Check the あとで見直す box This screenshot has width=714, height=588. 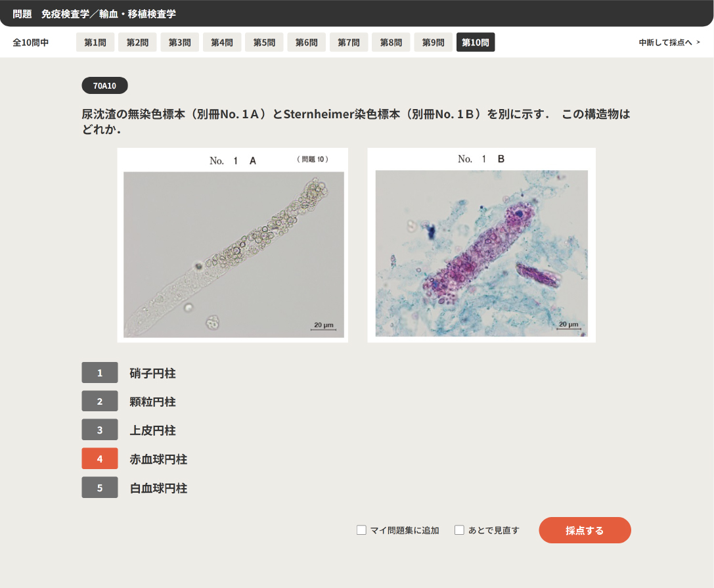click(x=460, y=530)
